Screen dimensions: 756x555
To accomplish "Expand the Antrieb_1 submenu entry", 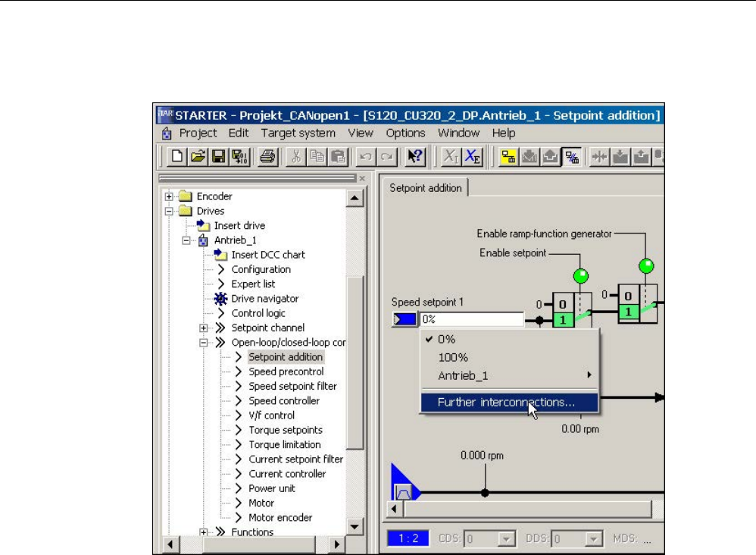I will (510, 375).
